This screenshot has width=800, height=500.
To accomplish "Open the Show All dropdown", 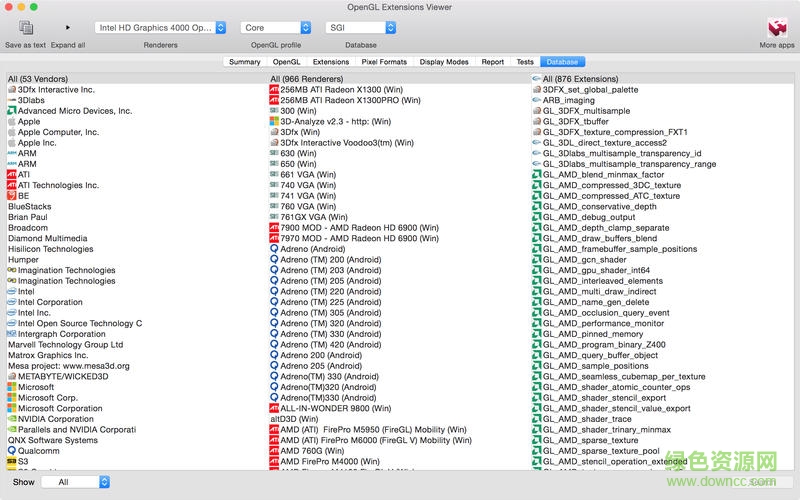I will (77, 482).
